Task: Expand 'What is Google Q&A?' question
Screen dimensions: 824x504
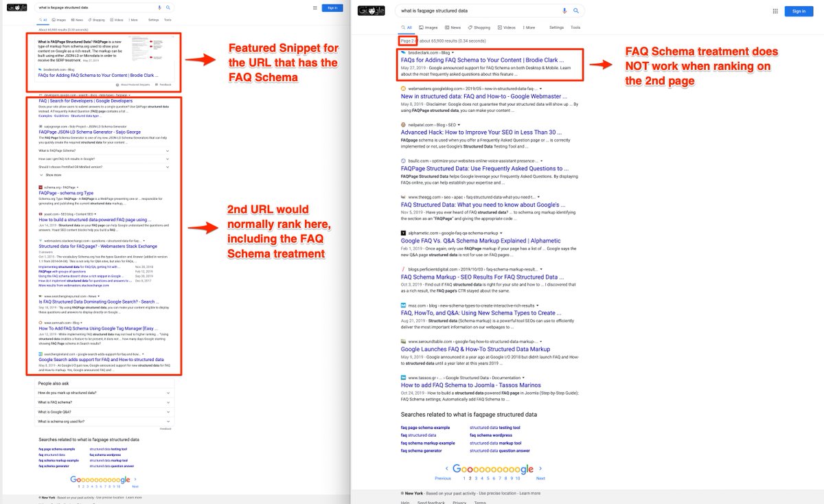Action: (104, 412)
